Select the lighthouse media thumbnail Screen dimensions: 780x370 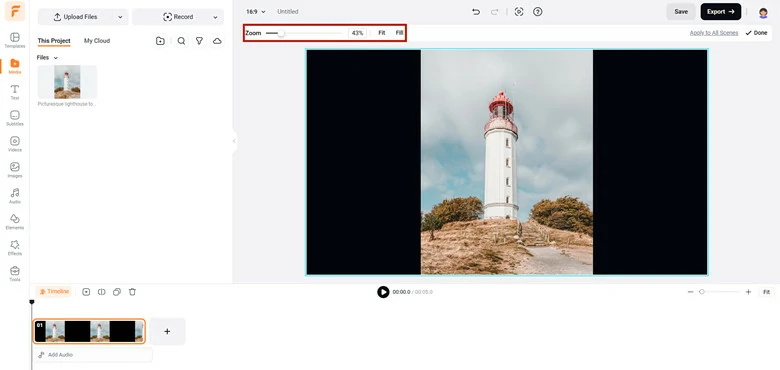click(67, 82)
